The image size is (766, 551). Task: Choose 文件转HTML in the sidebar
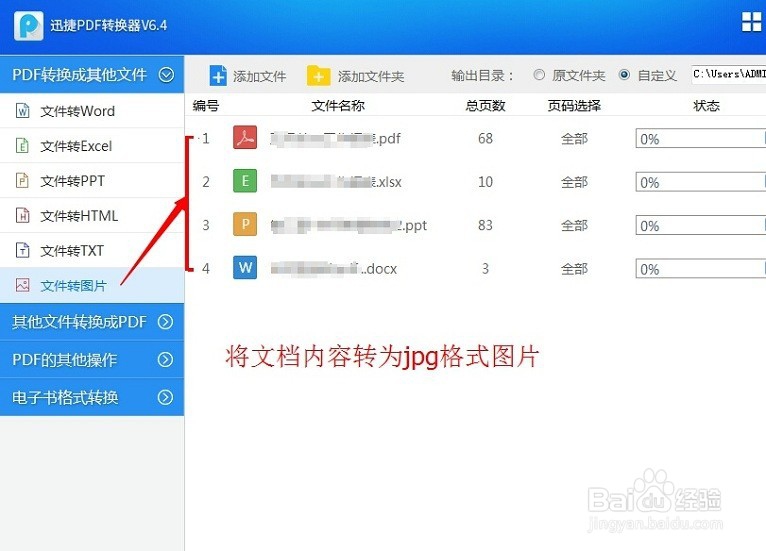[x=92, y=215]
